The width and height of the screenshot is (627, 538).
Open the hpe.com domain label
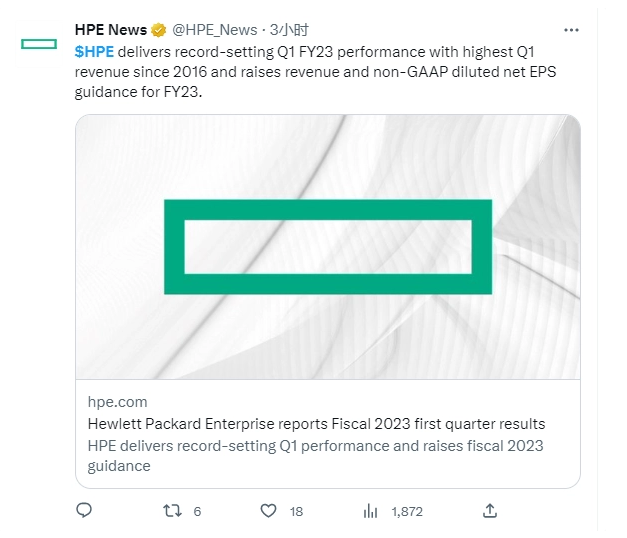[117, 402]
